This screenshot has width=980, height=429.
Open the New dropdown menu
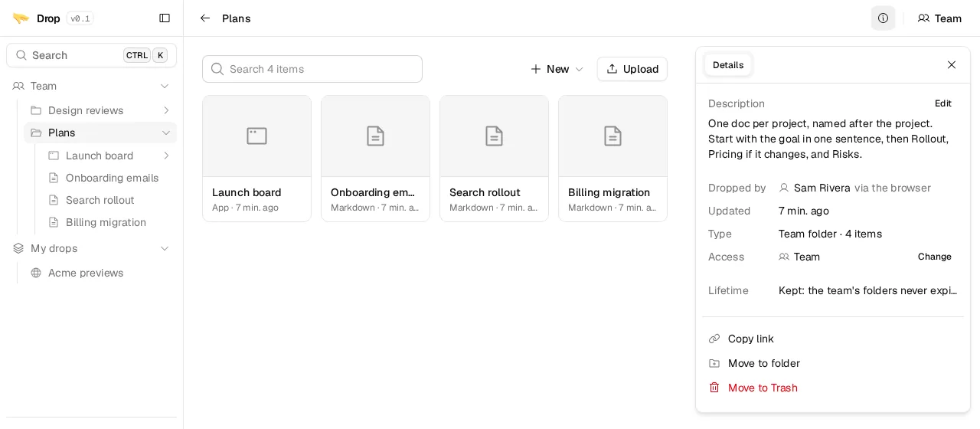pos(557,69)
